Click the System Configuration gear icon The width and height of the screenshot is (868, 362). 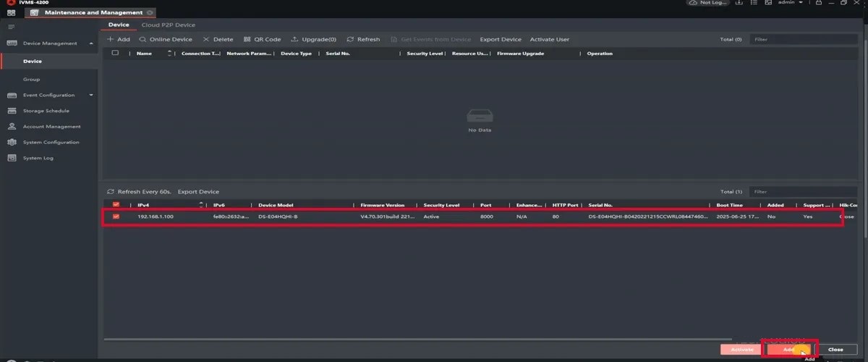point(12,142)
